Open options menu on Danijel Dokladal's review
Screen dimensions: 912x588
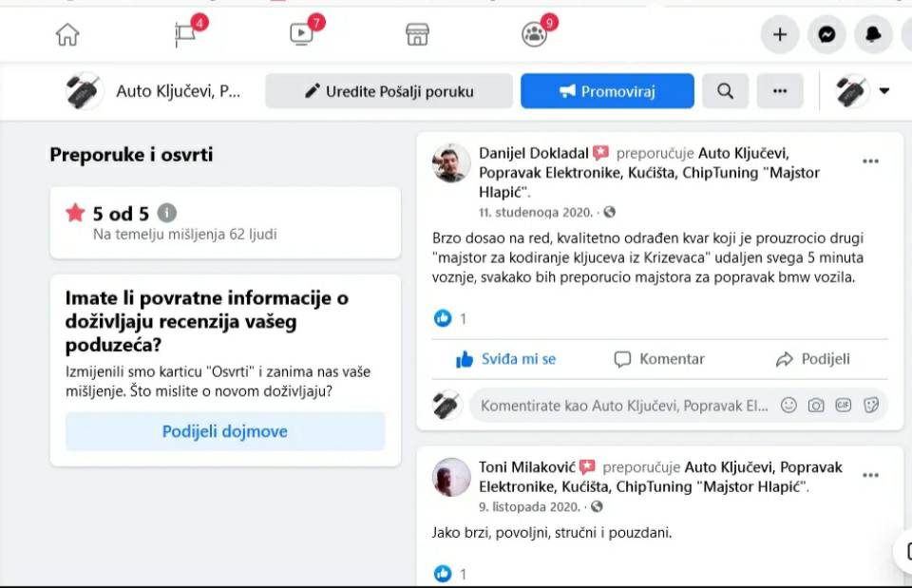pyautogui.click(x=870, y=161)
